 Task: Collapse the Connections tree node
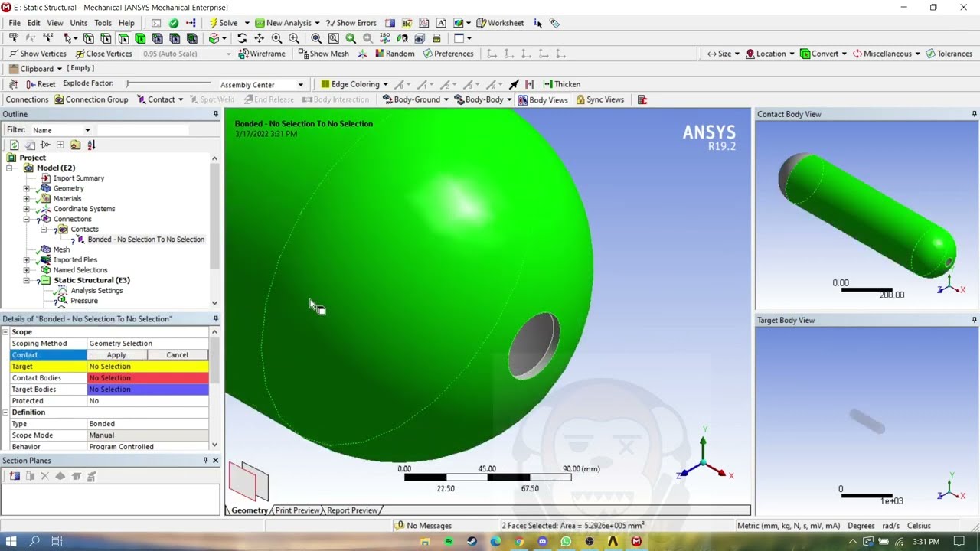point(26,219)
